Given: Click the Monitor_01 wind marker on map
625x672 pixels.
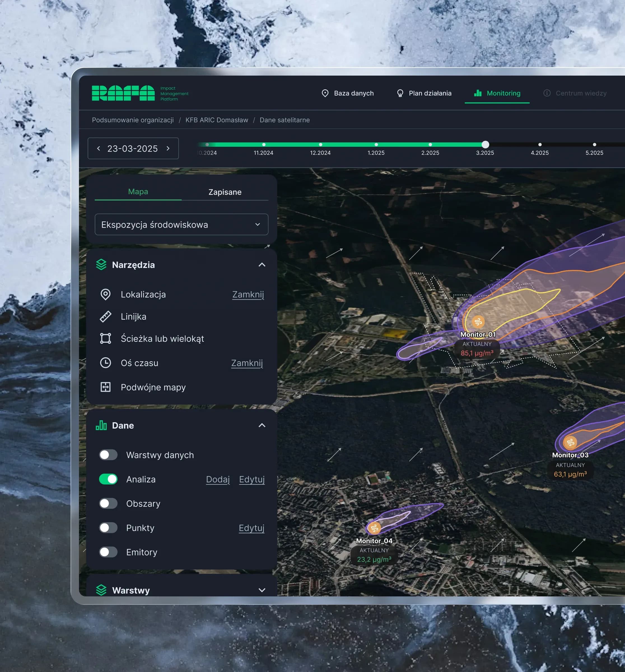Looking at the screenshot, I should point(478,322).
